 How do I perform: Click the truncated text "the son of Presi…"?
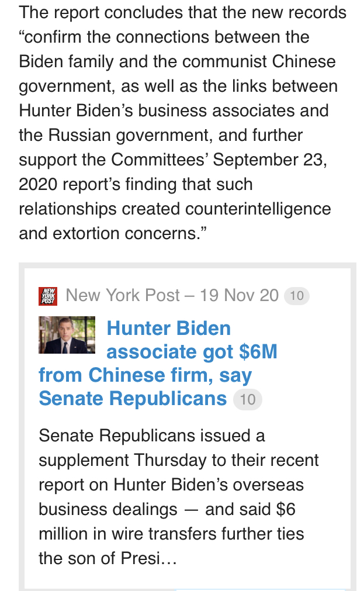(108, 558)
